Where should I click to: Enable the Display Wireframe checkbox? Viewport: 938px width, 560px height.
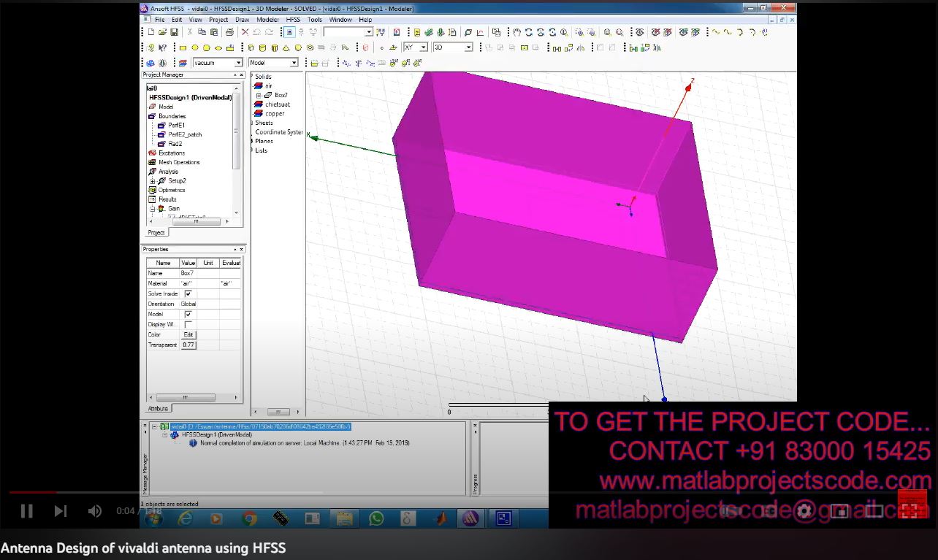188,324
